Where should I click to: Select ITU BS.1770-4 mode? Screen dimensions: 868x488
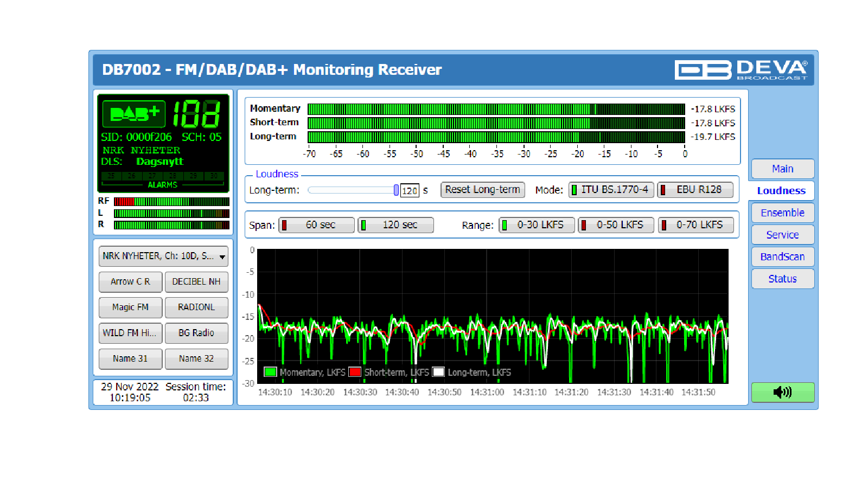(x=611, y=190)
